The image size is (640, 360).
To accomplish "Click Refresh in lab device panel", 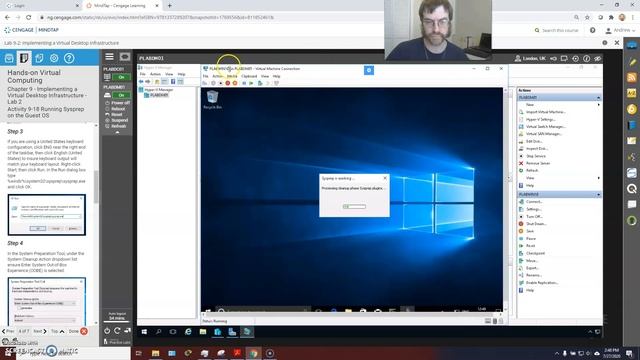I will [x=119, y=126].
